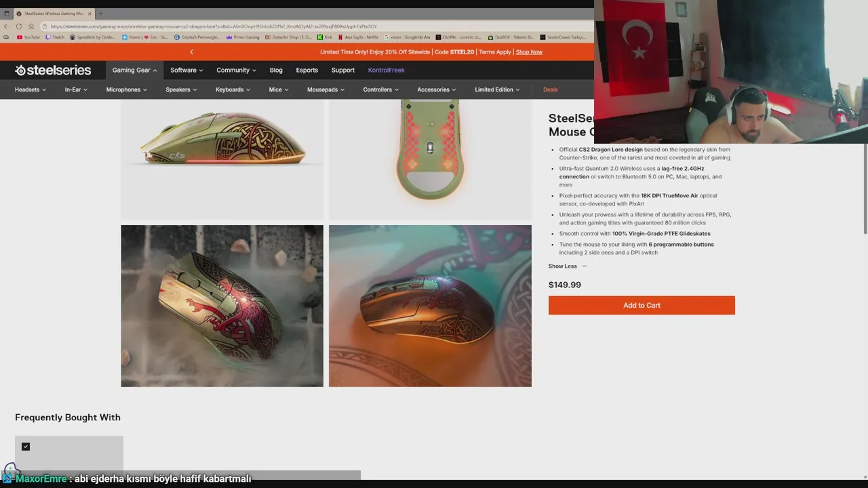Viewport: 868px width, 488px height.
Task: Click the MaxorEmre chat username
Action: click(x=41, y=479)
